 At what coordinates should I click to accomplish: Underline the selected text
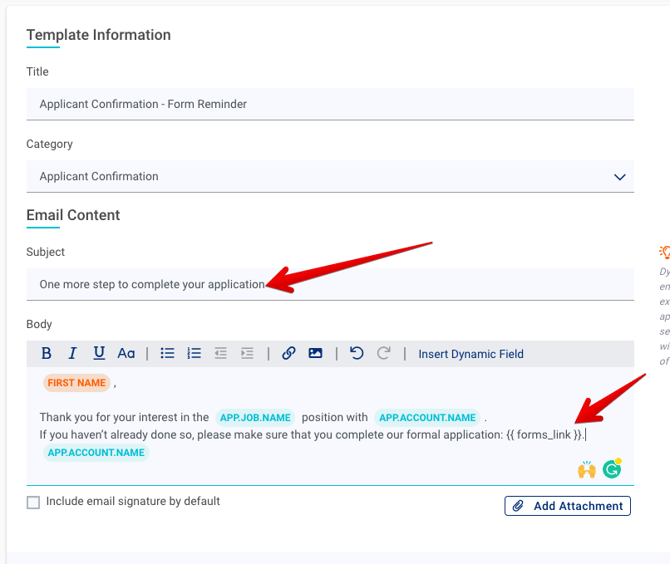(x=99, y=353)
